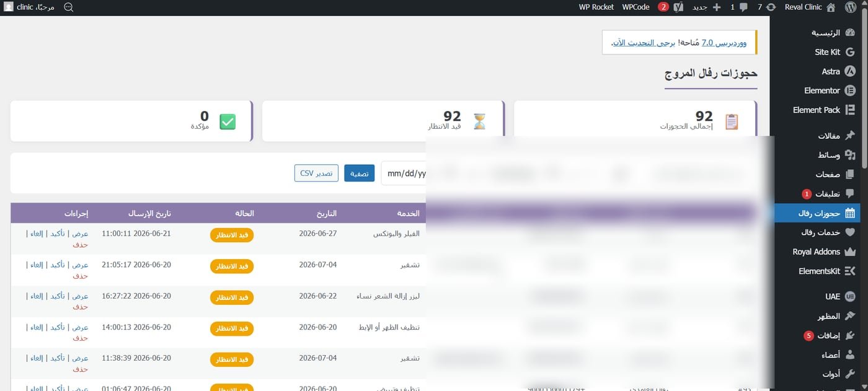Click the خدمات رفال heart icon
The width and height of the screenshot is (868, 391).
point(850,232)
